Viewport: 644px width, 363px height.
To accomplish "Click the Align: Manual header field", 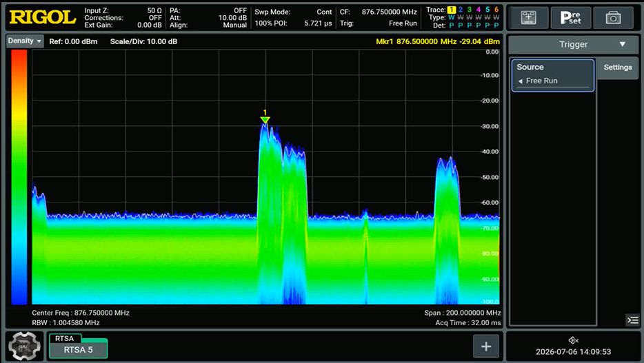I will click(208, 25).
